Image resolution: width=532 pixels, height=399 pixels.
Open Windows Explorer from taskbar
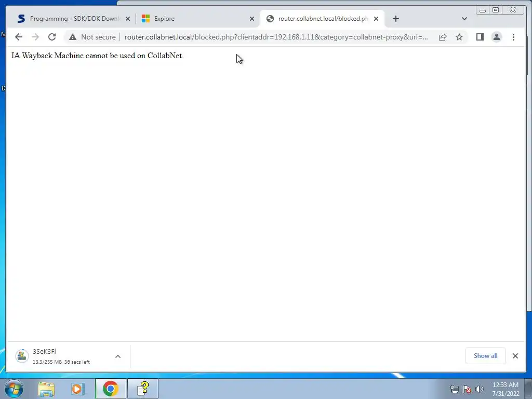click(46, 389)
